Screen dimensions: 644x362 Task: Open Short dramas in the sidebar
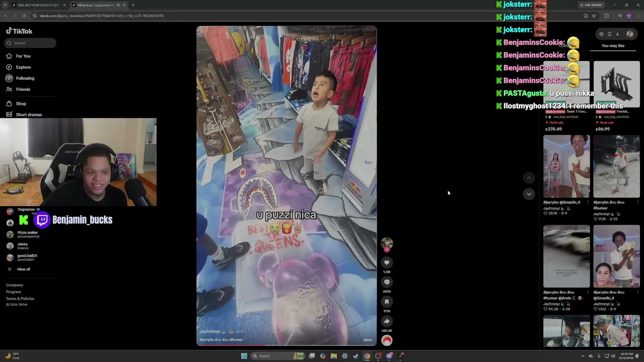click(x=29, y=115)
